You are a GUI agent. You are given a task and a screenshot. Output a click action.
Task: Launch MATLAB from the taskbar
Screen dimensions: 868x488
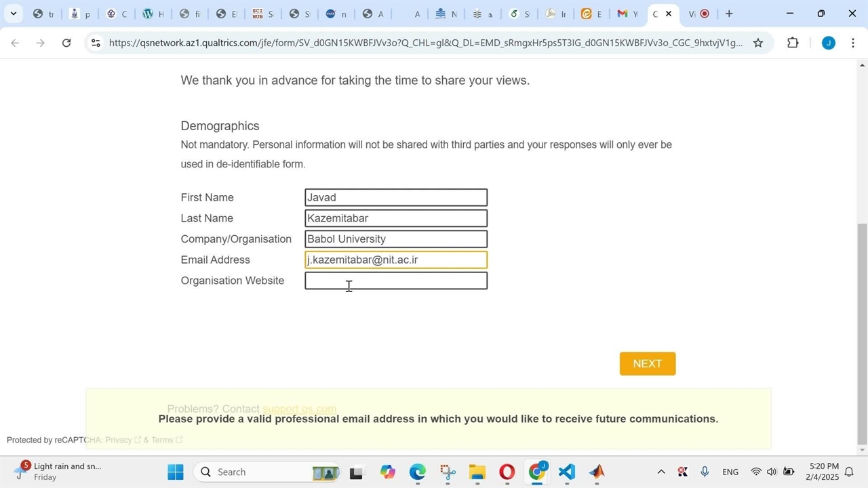pyautogui.click(x=597, y=472)
